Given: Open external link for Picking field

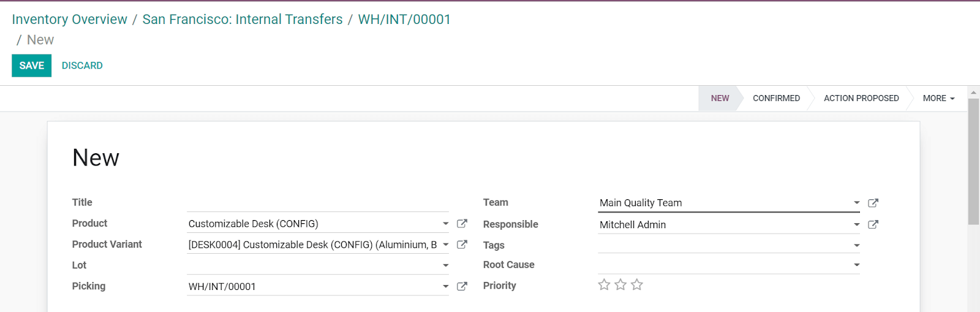Looking at the screenshot, I should click(462, 286).
